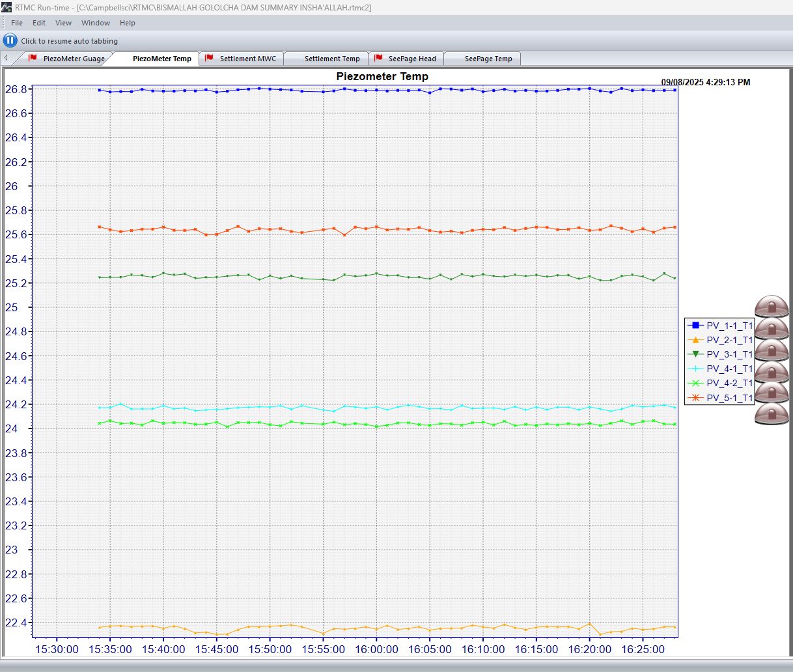The height and width of the screenshot is (672, 793).
Task: Click the red flag on PiezoMeter Guage tab
Action: pyautogui.click(x=33, y=58)
